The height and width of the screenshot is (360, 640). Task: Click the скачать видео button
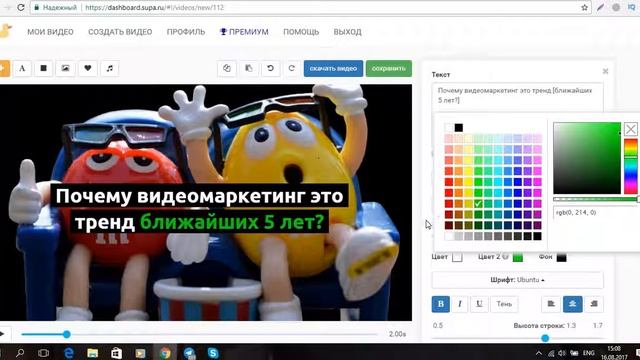(333, 69)
